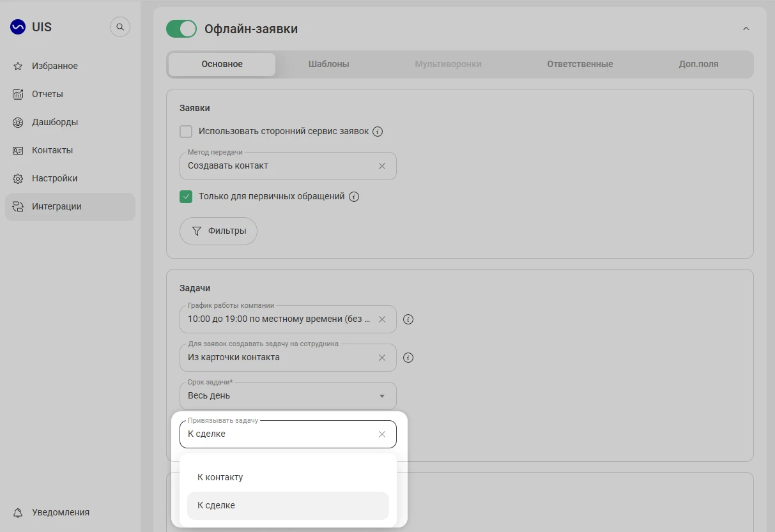
Task: Click the Офлайн-заявки section title
Action: [251, 29]
